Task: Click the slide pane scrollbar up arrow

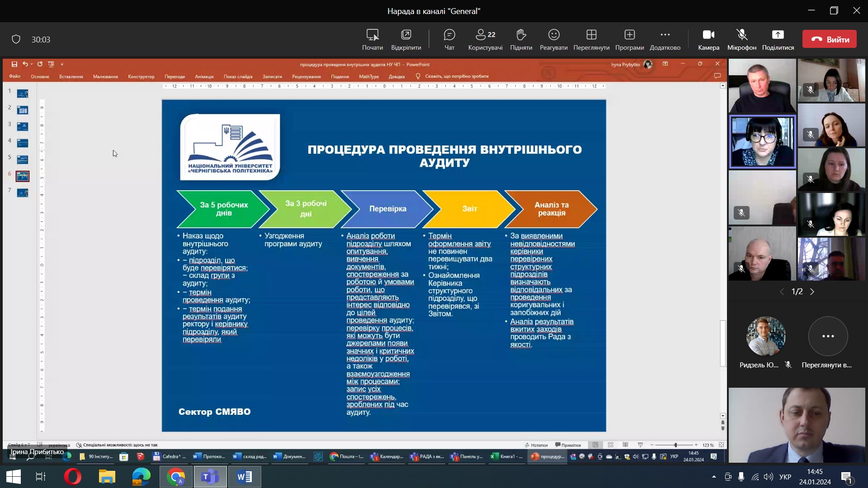Action: (722, 85)
